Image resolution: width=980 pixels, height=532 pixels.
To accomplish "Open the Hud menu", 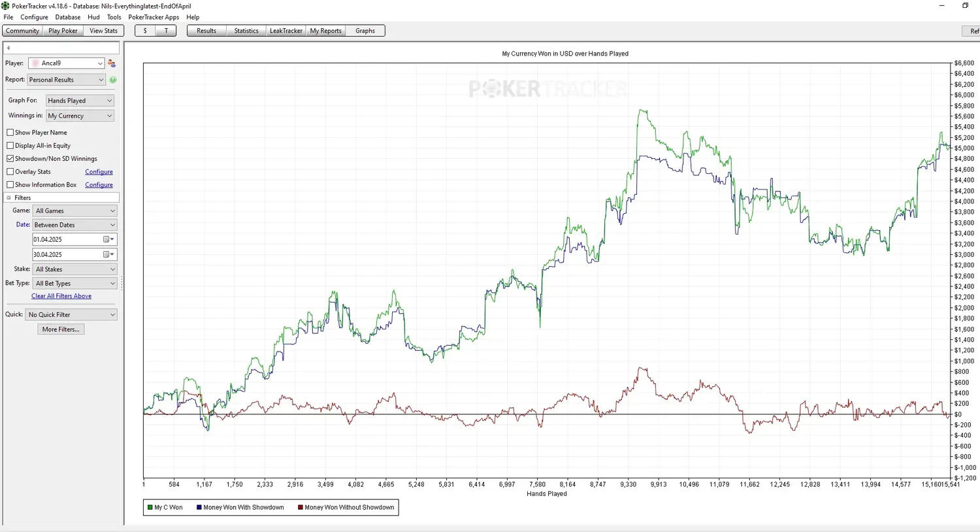I will [x=93, y=17].
